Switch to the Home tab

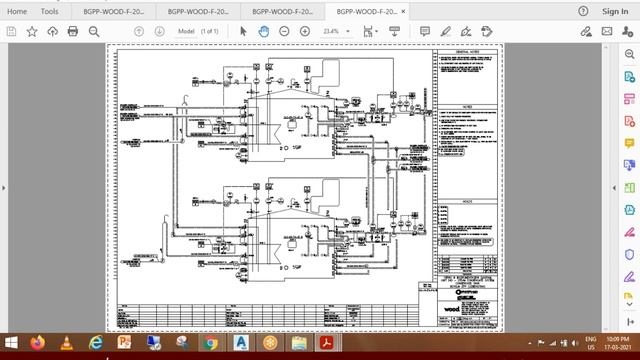[x=17, y=11]
